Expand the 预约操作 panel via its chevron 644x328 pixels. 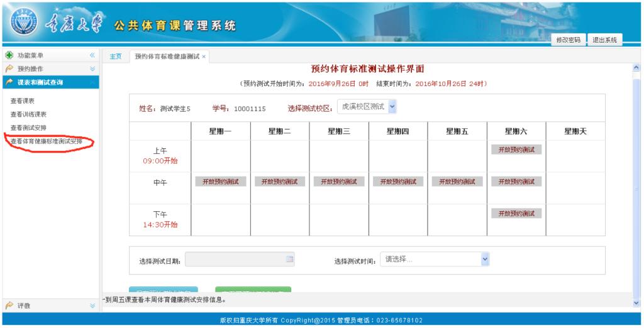coord(92,69)
